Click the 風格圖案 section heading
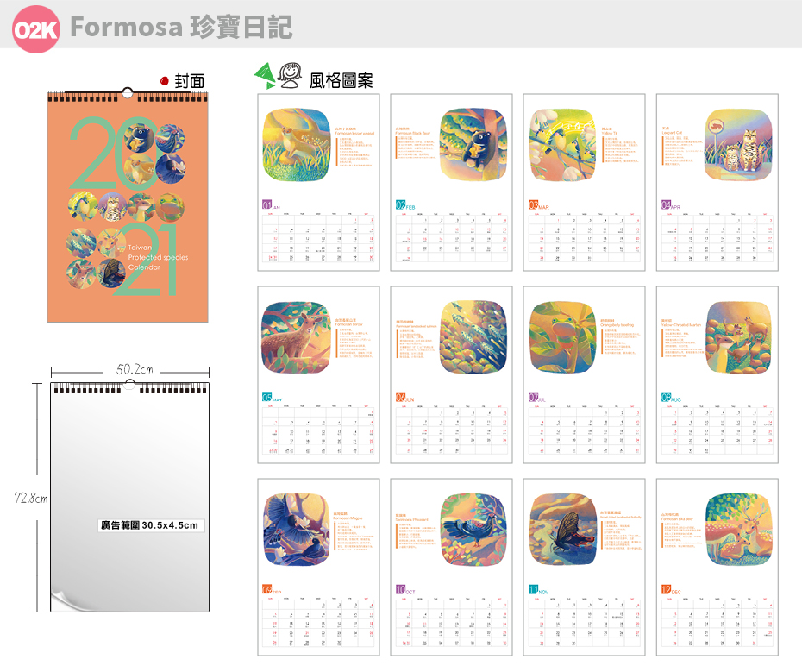 [341, 80]
